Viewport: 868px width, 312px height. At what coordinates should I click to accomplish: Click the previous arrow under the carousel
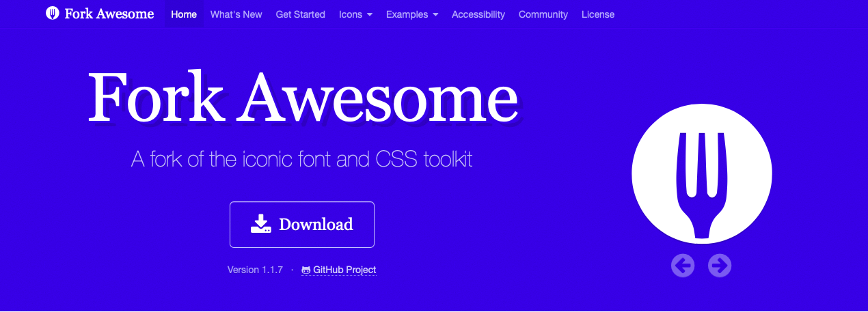point(682,265)
